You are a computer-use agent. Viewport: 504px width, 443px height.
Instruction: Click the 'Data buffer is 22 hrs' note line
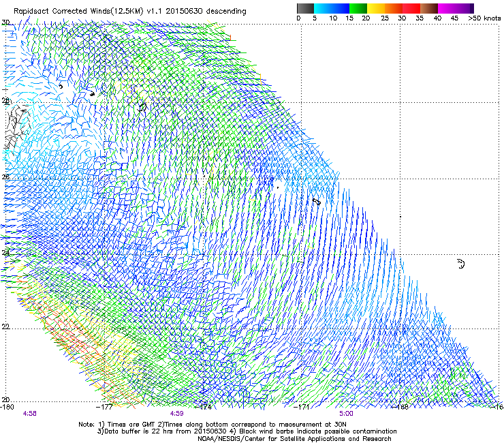point(247,431)
